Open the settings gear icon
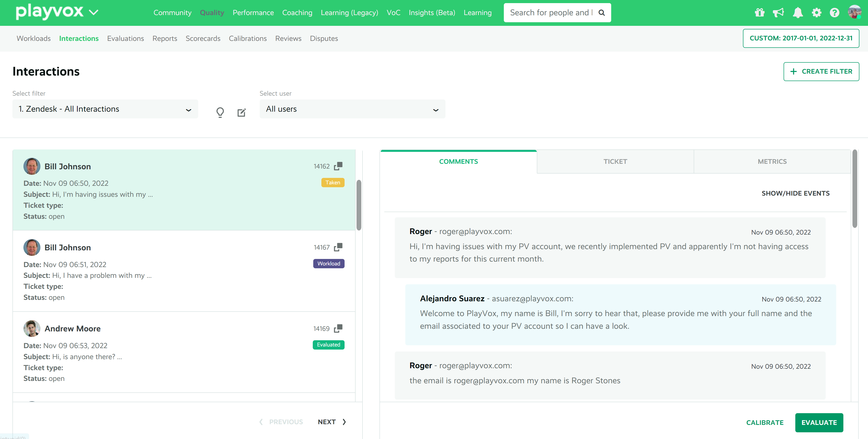Viewport: 868px width, 439px height. pos(817,12)
